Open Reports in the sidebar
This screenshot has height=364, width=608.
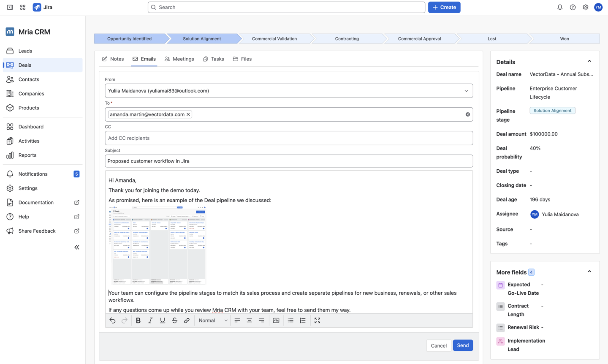pyautogui.click(x=43, y=155)
